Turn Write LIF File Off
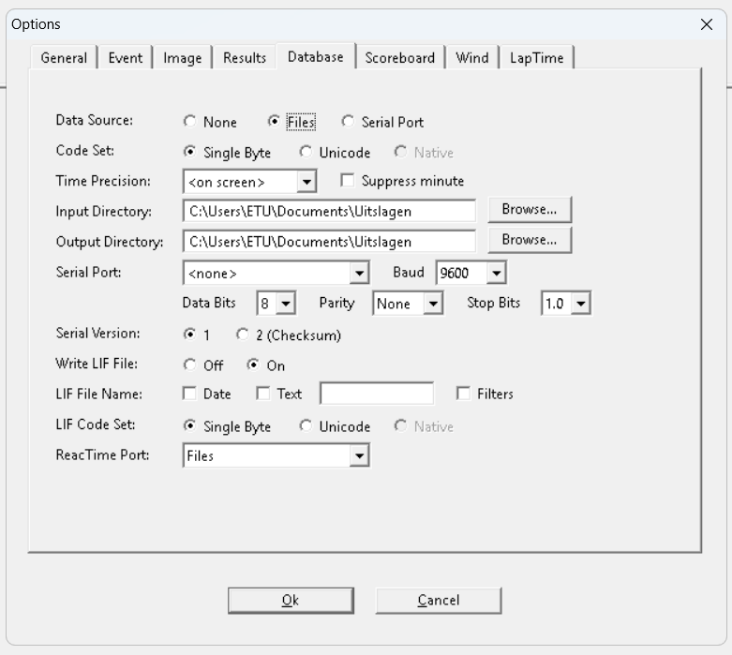 click(190, 365)
